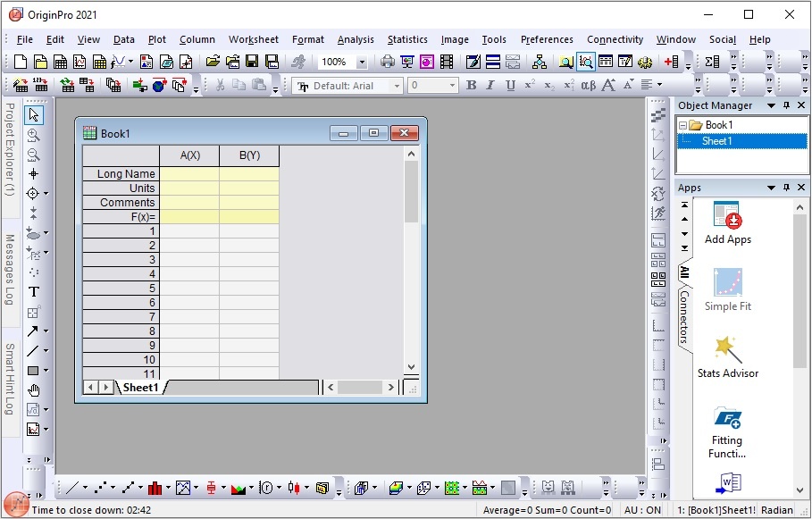
Task: Select Sheet1 in Object Manager
Action: coord(716,141)
